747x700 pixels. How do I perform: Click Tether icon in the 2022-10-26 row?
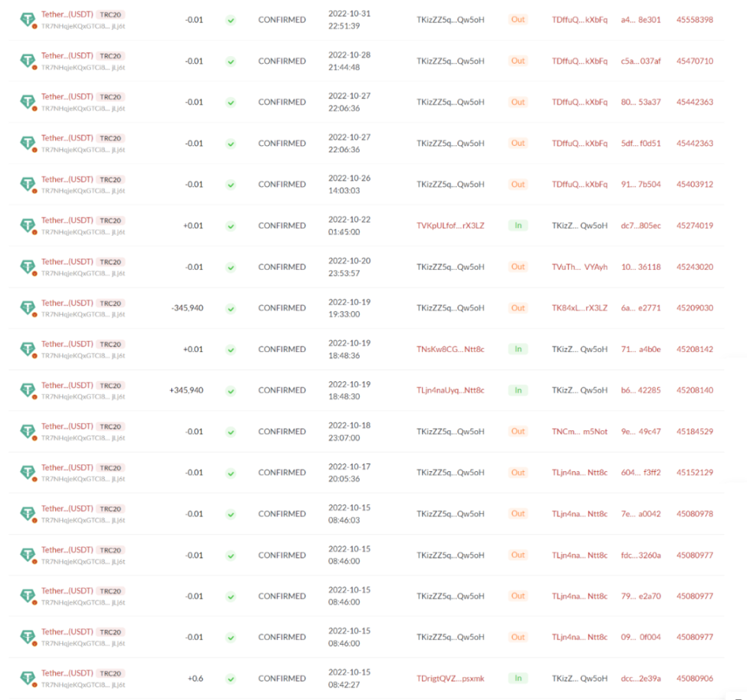pos(28,184)
